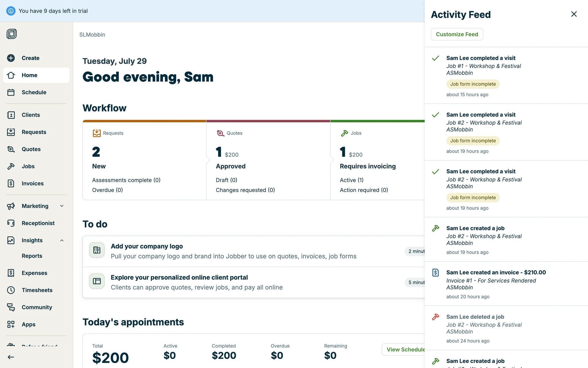The width and height of the screenshot is (588, 368).
Task: Open Timesheets via the clock icon
Action: pos(11,290)
